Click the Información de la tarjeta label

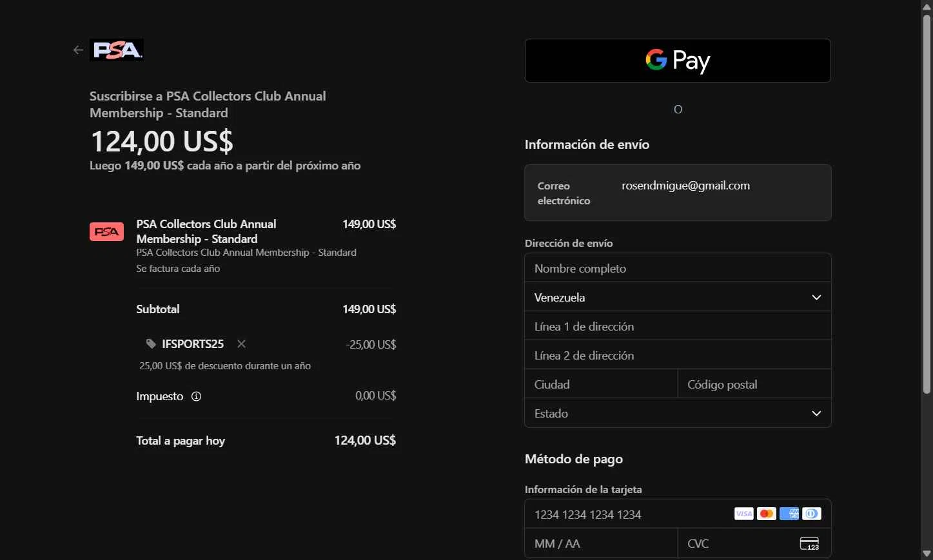click(584, 489)
